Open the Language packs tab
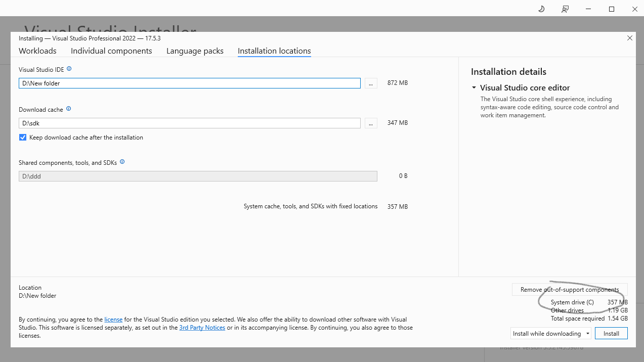 (195, 51)
